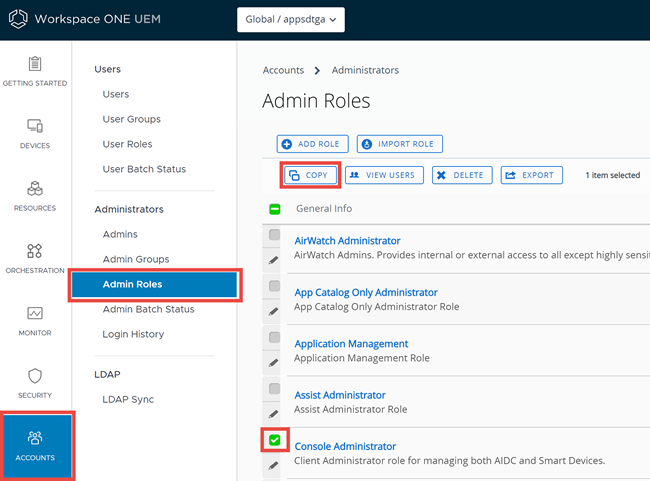Edit App Catalog Only Administrator pencil

click(273, 311)
